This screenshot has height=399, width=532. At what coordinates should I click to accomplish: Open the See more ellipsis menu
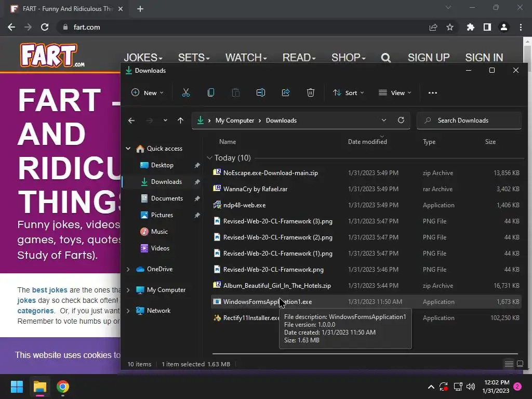[x=433, y=92]
